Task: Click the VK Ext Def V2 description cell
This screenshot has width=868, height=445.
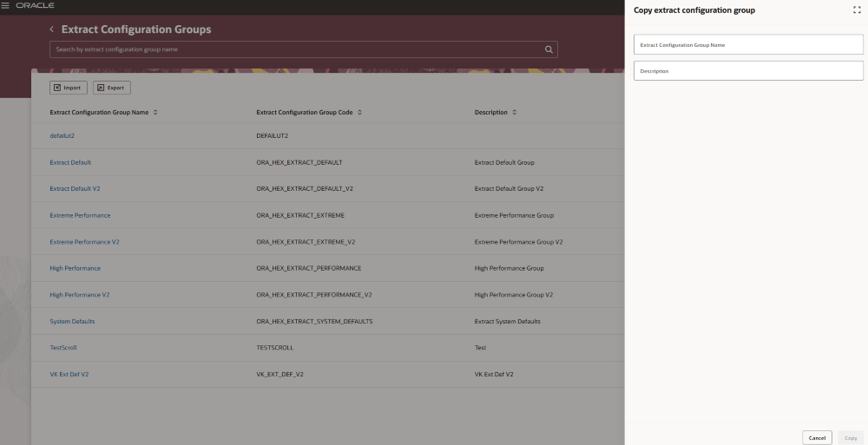Action: point(493,374)
